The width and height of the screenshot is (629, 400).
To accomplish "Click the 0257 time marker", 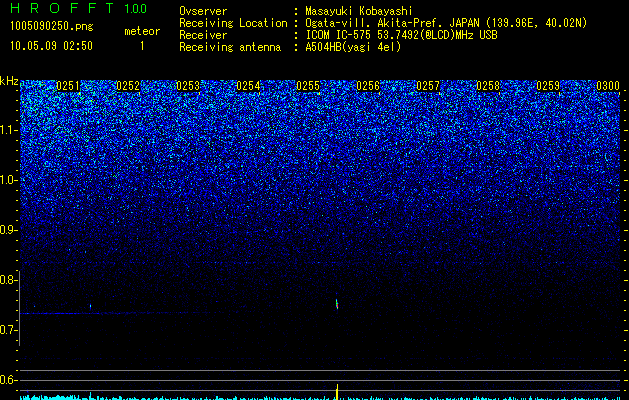I will tap(428, 86).
